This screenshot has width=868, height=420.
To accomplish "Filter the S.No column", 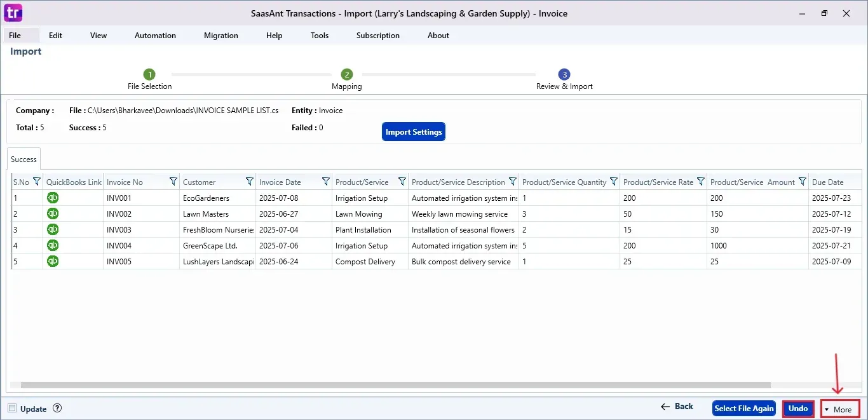I will tap(36, 182).
